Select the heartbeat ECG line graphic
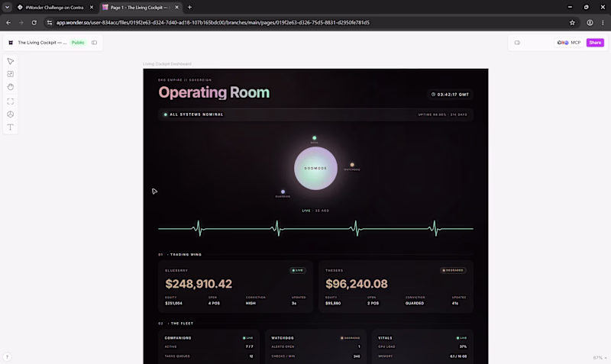 click(315, 228)
